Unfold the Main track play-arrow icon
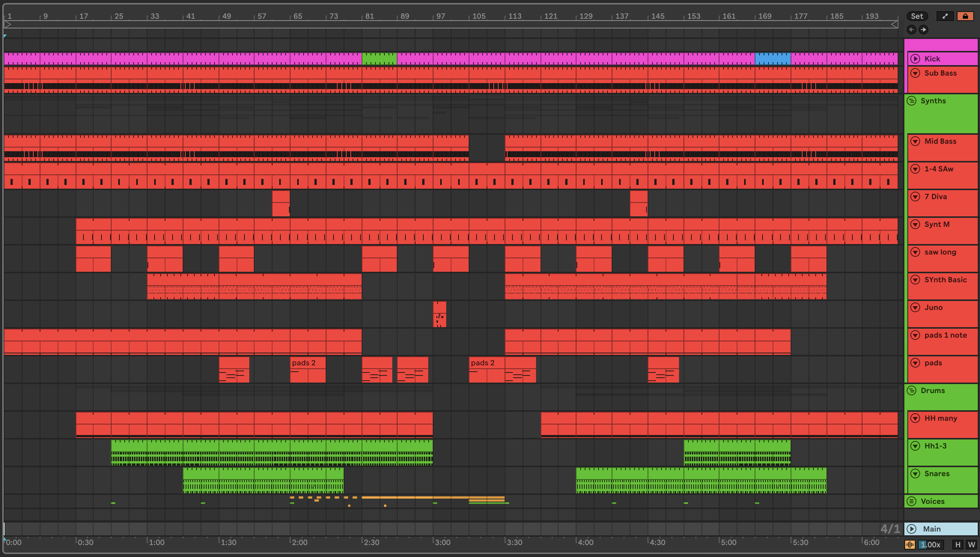Viewport: 980px width, 557px height. pyautogui.click(x=912, y=529)
